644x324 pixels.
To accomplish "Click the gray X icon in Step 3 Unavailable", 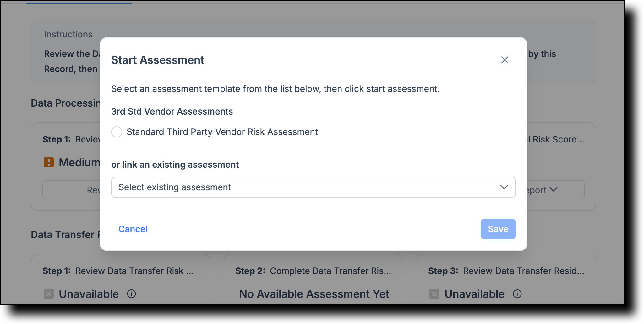I will 434,294.
